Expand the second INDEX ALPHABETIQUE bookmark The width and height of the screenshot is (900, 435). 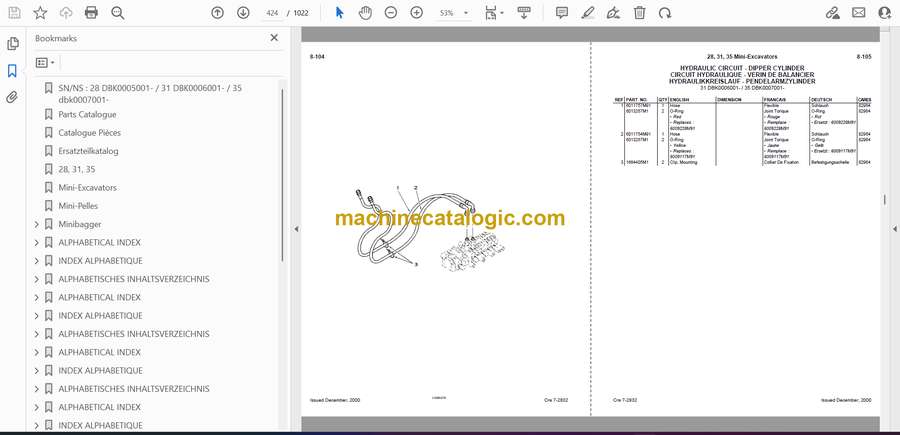[x=37, y=316]
